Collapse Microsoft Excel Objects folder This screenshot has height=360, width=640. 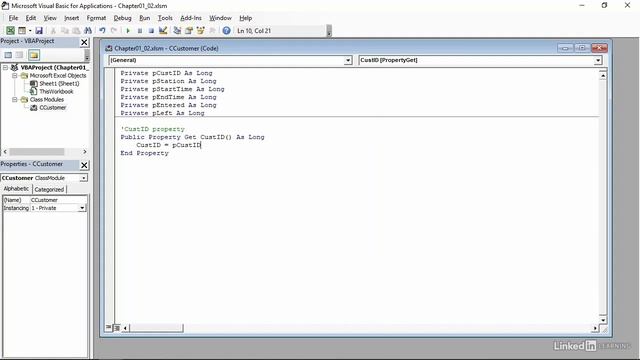pyautogui.click(x=15, y=76)
